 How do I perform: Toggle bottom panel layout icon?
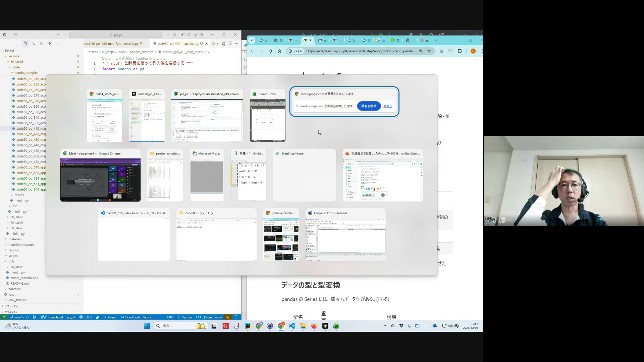coord(189,35)
